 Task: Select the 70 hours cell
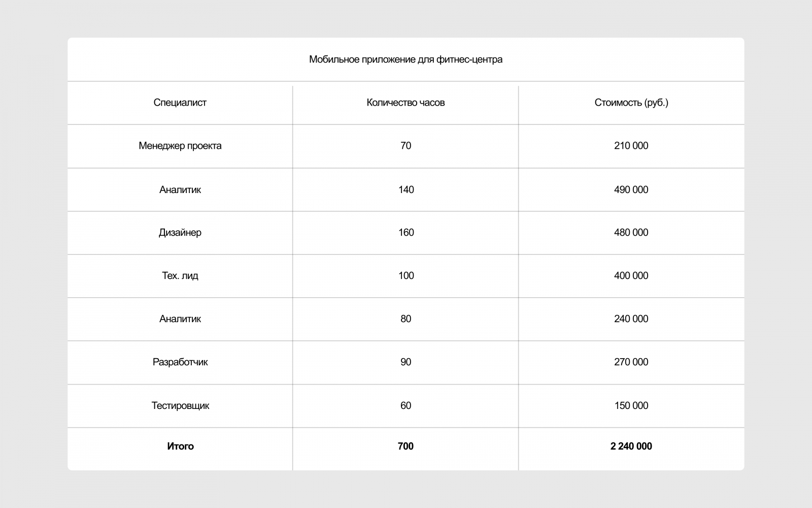click(405, 146)
